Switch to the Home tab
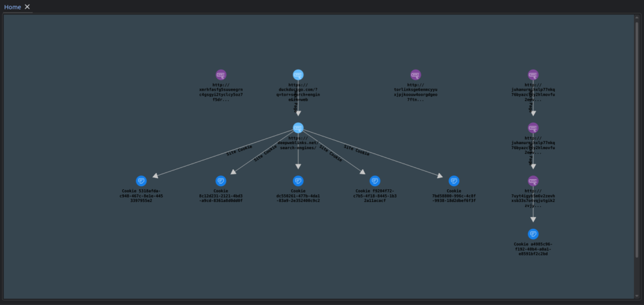This screenshot has height=305, width=644. tap(13, 7)
